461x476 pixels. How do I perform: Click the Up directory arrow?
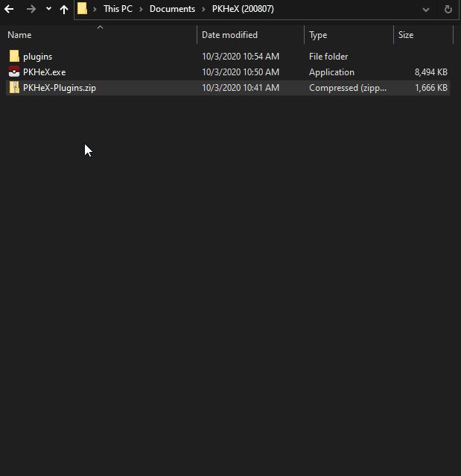64,9
